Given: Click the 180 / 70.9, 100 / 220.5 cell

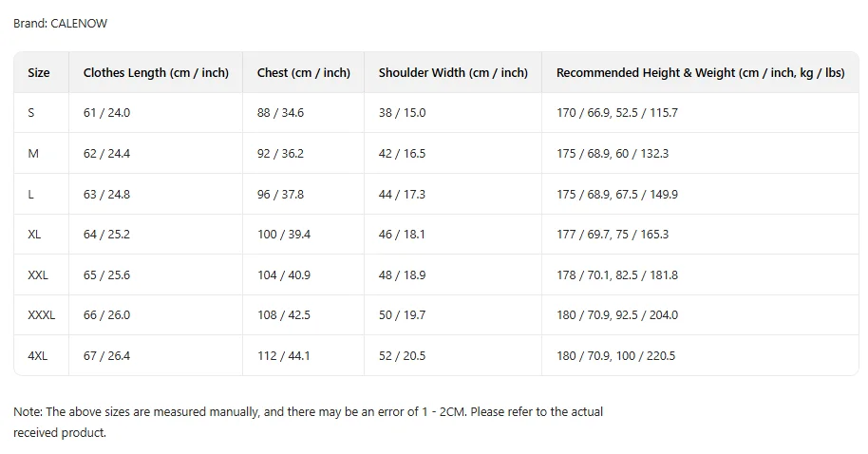Looking at the screenshot, I should 615,356.
